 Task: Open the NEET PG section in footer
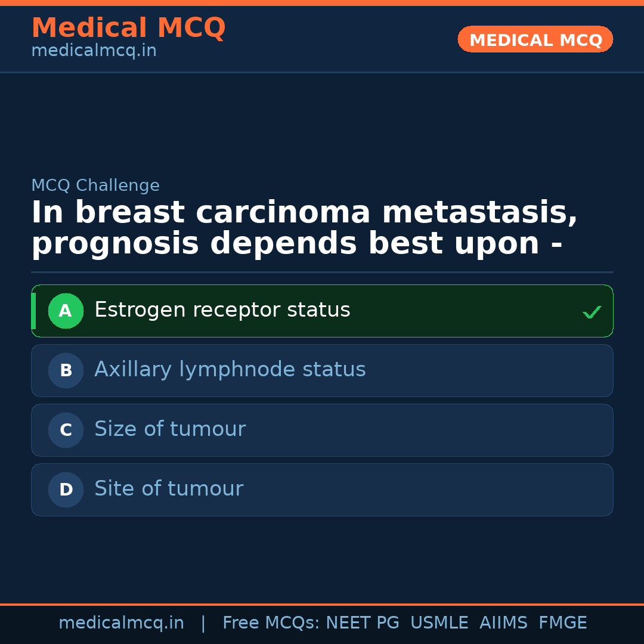362,622
